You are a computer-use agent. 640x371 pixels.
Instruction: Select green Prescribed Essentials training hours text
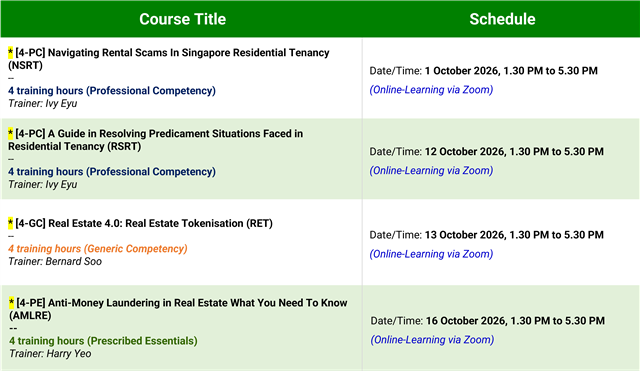pos(103,341)
